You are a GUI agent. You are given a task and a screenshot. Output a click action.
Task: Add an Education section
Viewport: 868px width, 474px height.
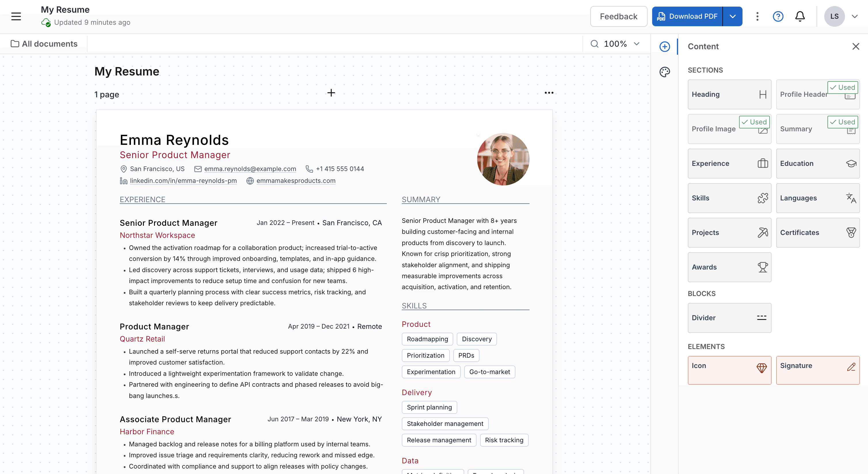tap(817, 164)
